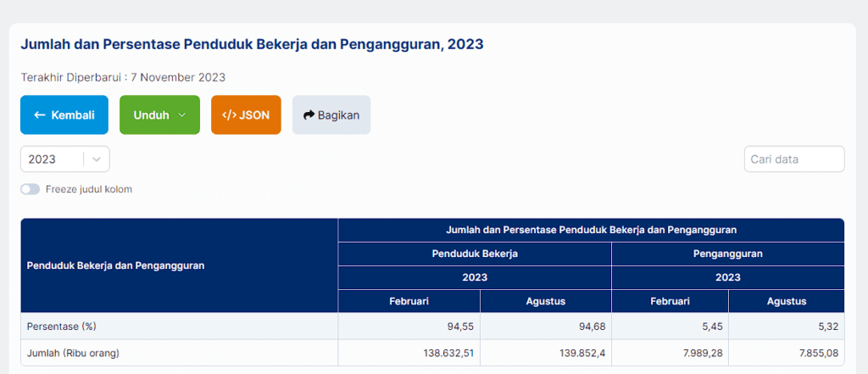Screen dimensions: 868x374
Task: Click Agustus header under Pengangguran
Action: pos(786,301)
